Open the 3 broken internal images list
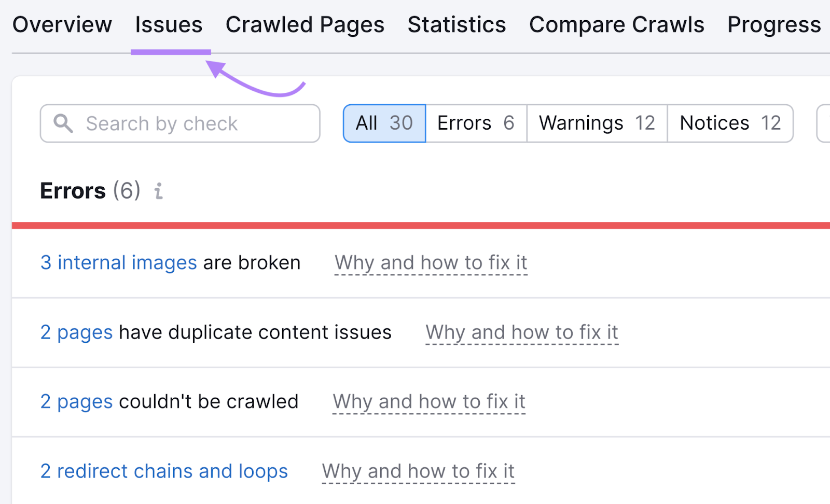Screen dimensions: 830x504 pos(118,262)
